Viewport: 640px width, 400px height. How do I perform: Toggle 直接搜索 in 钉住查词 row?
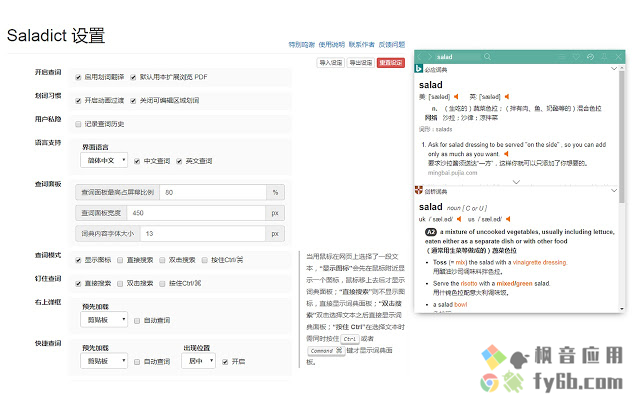click(x=78, y=284)
